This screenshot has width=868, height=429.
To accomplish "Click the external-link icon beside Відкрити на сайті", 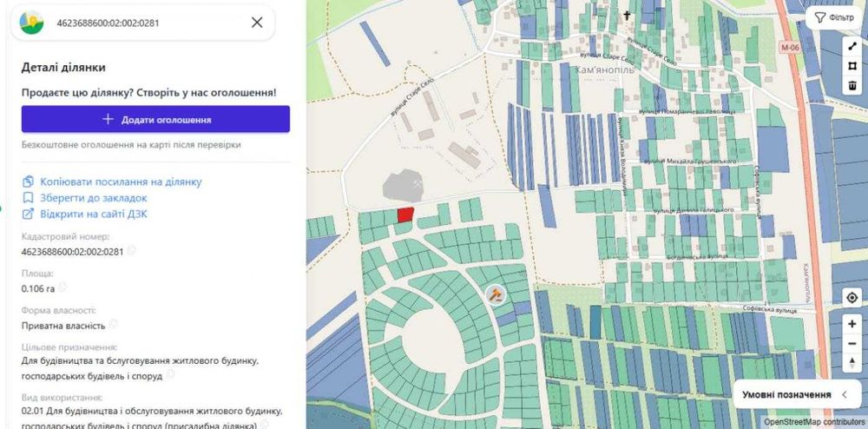I will click(28, 214).
